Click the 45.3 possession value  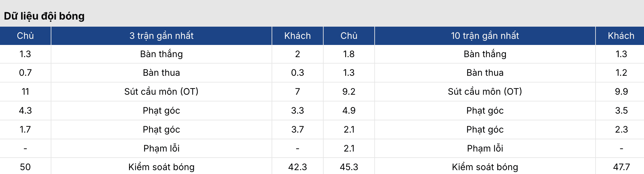pyautogui.click(x=349, y=167)
